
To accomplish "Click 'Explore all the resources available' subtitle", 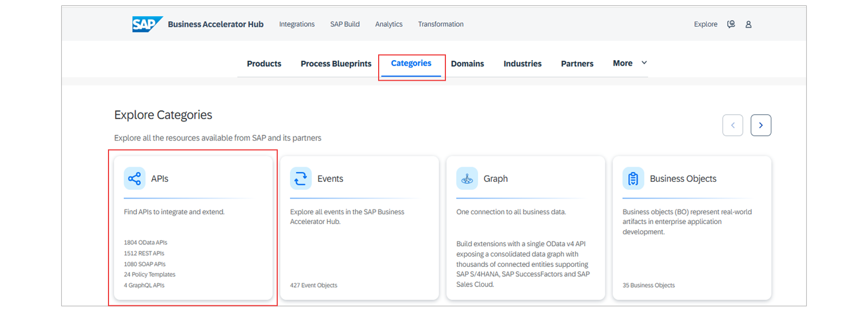I will click(218, 138).
